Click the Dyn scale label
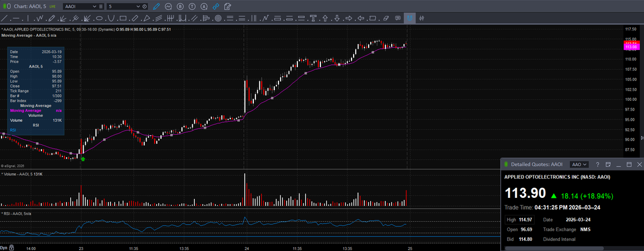Image resolution: width=644 pixels, height=251 pixels. tap(4, 248)
